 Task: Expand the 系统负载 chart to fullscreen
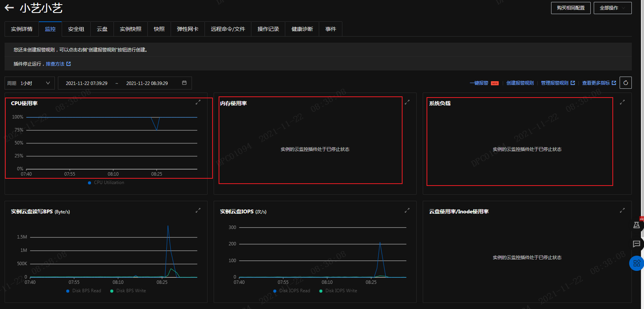[622, 102]
